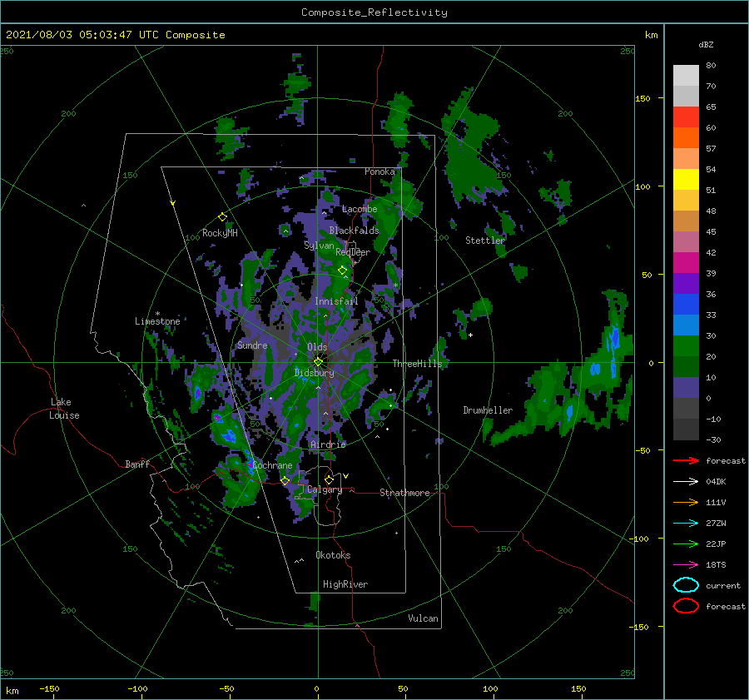Select the orange swatch between 60 and 57

click(x=686, y=138)
